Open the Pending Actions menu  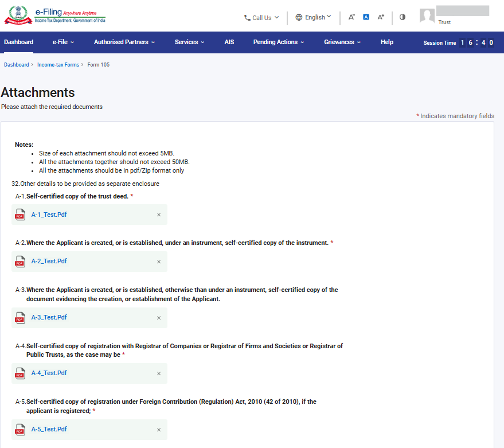pos(278,42)
